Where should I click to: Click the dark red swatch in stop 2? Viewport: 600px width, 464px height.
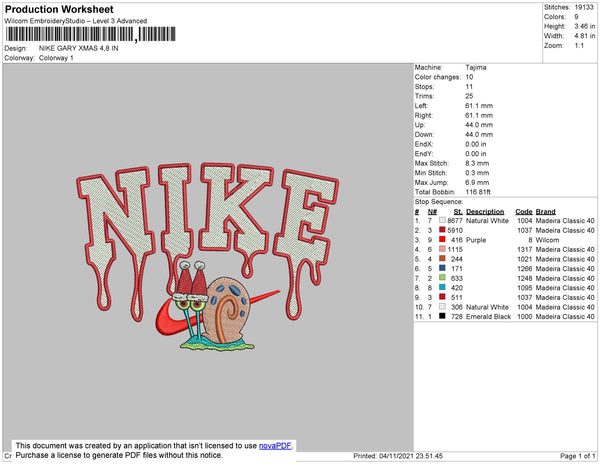[x=442, y=230]
